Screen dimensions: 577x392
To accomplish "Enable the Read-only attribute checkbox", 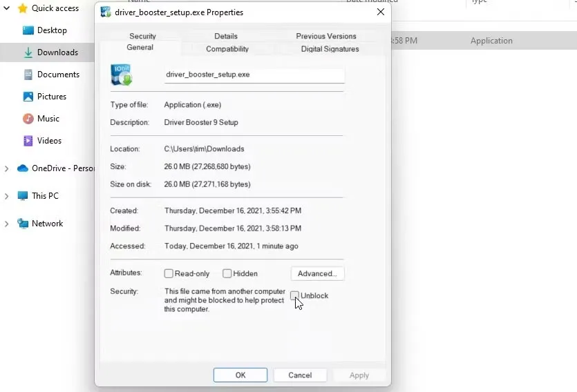I will point(169,273).
